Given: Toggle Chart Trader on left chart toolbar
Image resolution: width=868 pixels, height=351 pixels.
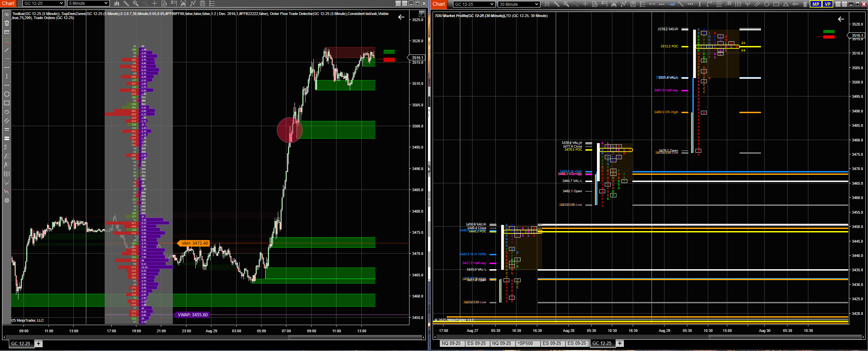Looking at the screenshot, I should click(174, 3).
